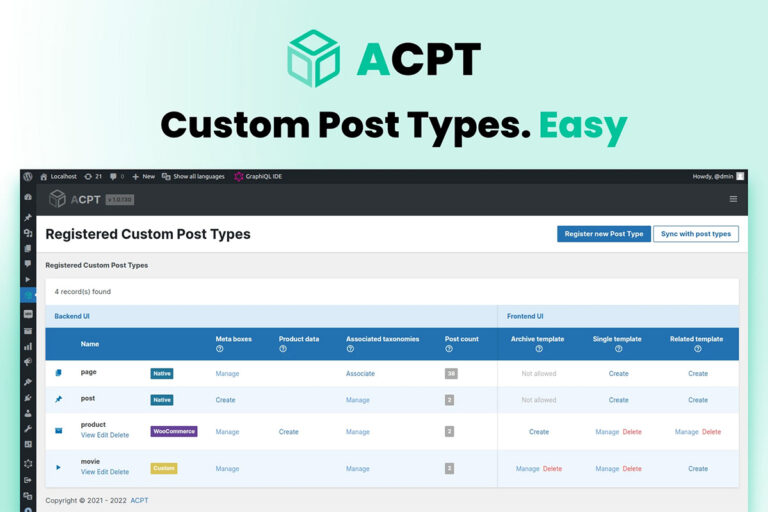Click the post count badge for page row
The width and height of the screenshot is (768, 512).
pyautogui.click(x=450, y=374)
